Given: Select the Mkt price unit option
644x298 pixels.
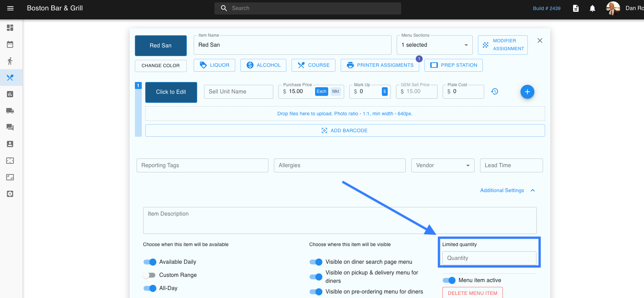Looking at the screenshot, I should point(335,91).
